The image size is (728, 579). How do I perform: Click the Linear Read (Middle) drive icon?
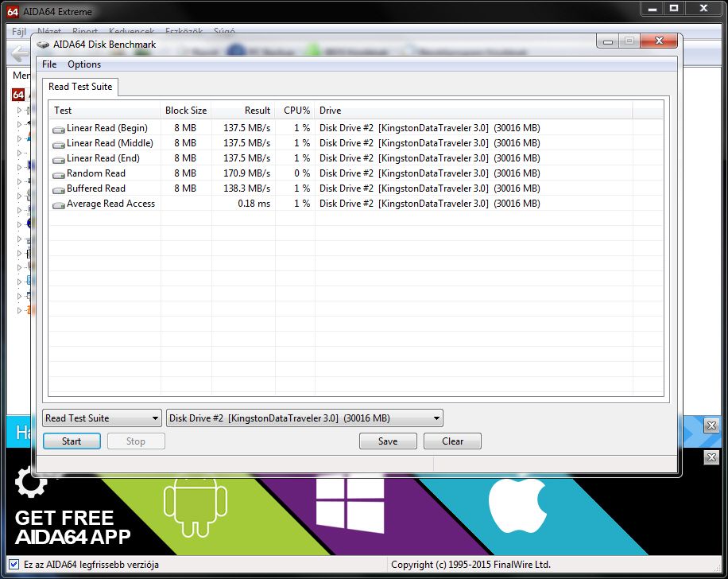click(x=59, y=144)
